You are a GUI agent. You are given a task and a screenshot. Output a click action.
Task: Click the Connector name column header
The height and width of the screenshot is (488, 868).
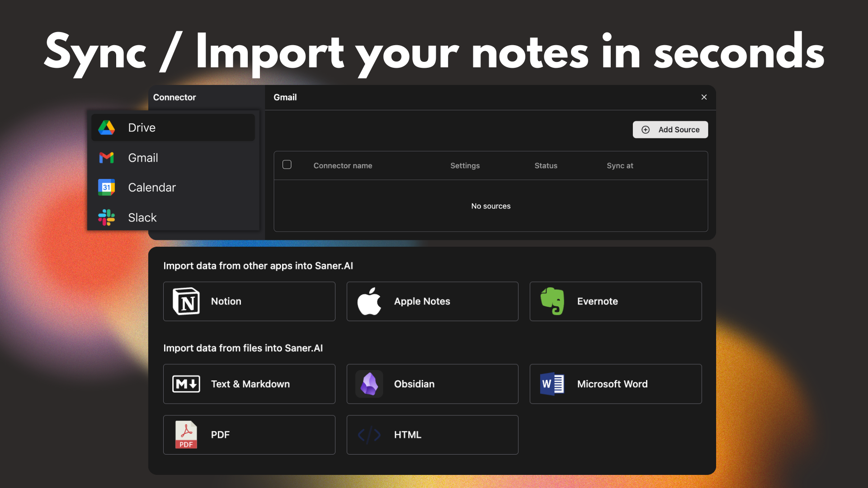click(343, 166)
